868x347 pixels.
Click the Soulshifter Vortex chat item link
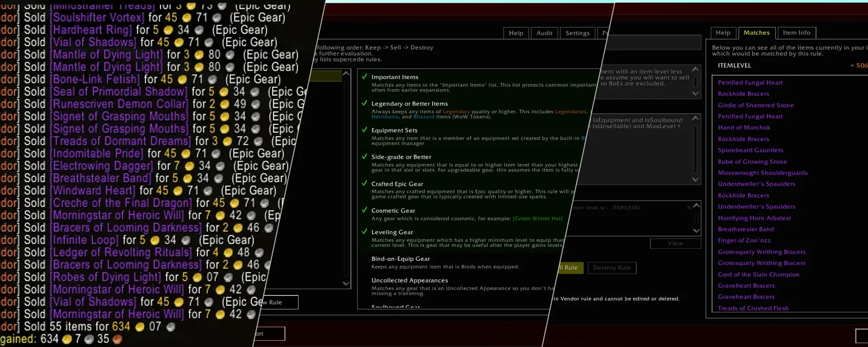pos(97,17)
